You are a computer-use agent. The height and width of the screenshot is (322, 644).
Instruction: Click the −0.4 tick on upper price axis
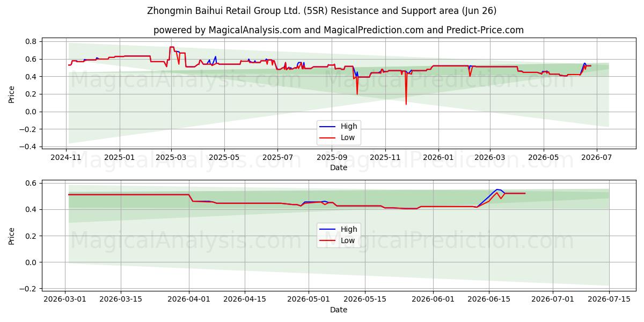tap(28, 147)
